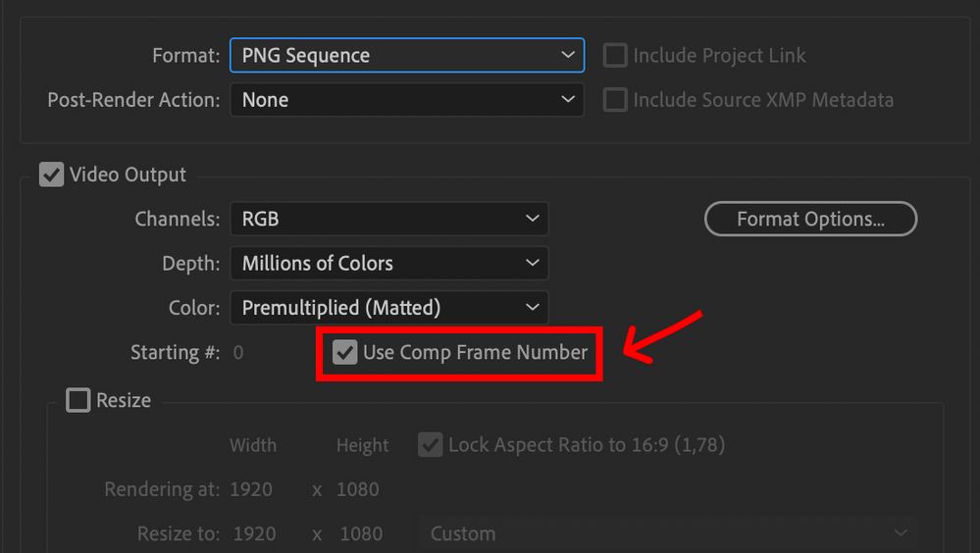Uncheck Use Comp Frame Number
980x553 pixels.
tap(344, 352)
